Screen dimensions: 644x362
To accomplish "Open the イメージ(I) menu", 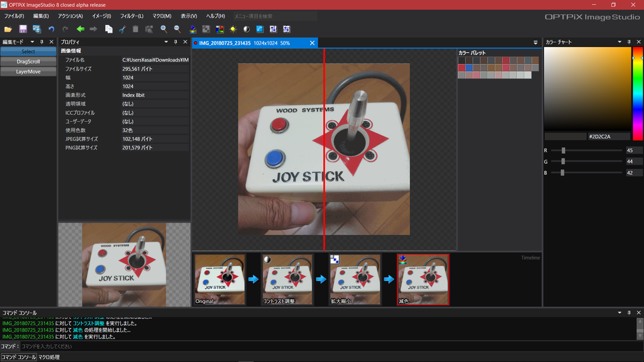I will coord(101,16).
